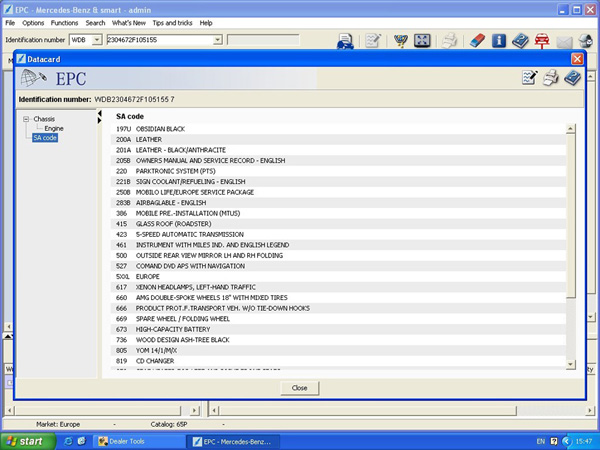Select row 201A LEATHER - BLACK/ANTHRACITE

[x=338, y=150]
